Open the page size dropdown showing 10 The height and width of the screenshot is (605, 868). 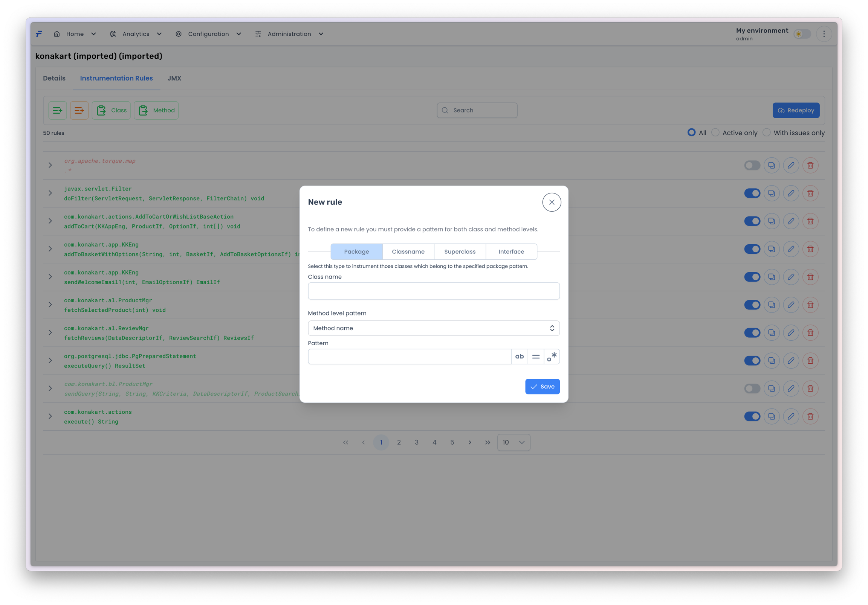click(x=513, y=442)
